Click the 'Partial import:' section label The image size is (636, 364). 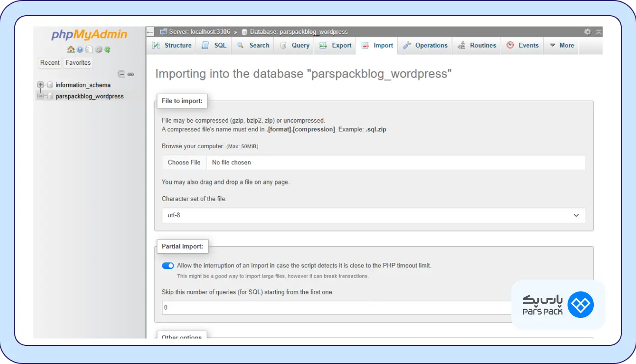182,246
